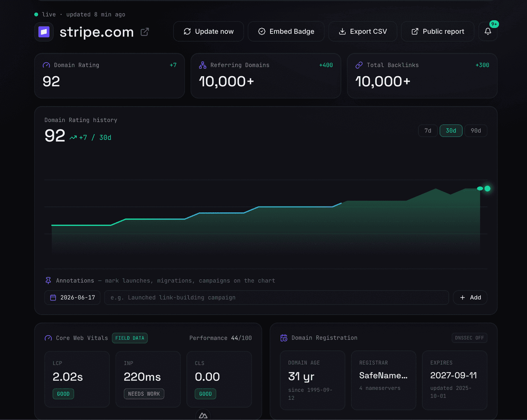
Task: Click the LCP 2.02s metric card
Action: pos(77,380)
